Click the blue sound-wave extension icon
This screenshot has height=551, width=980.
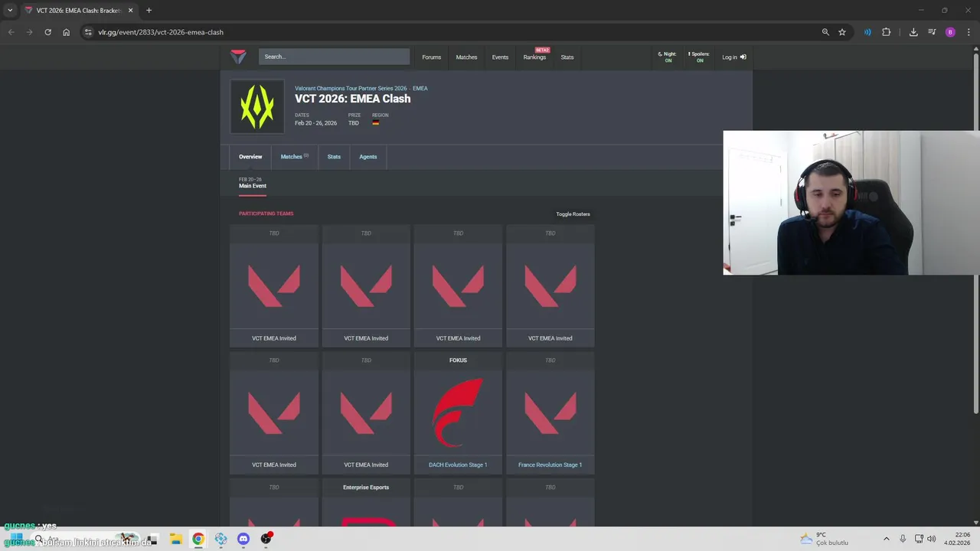[x=867, y=32]
